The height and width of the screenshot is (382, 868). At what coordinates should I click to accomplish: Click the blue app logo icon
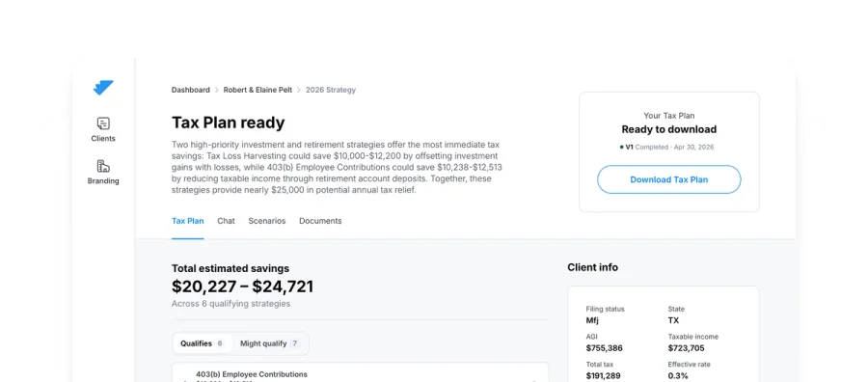click(103, 88)
